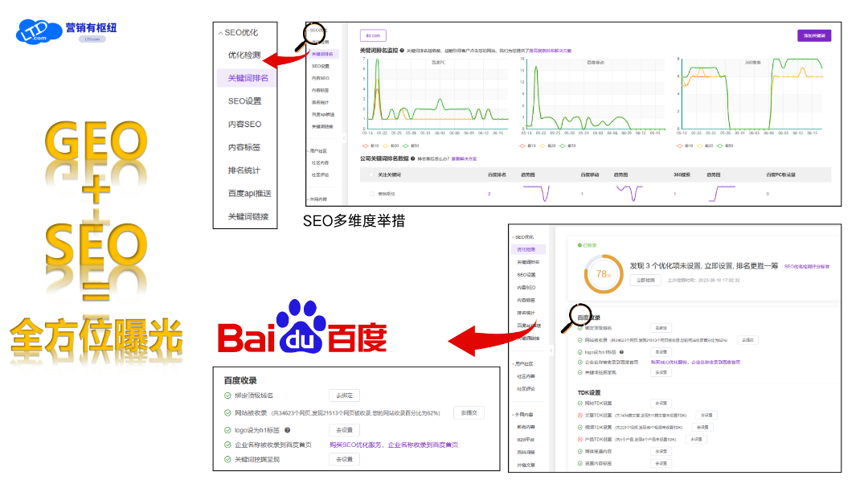
Task: Open 内容SEO in the enlarged sidebar
Action: (x=244, y=124)
